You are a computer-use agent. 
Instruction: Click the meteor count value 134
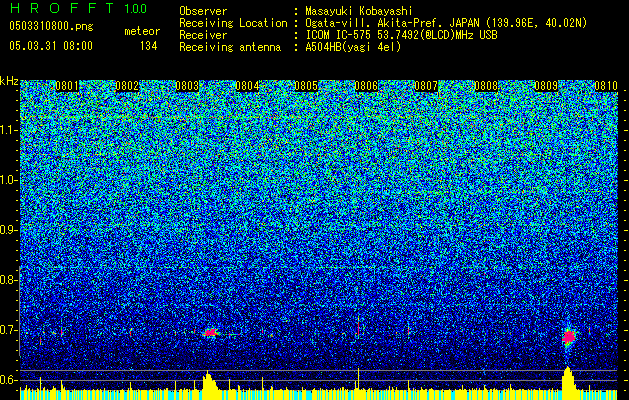148,46
